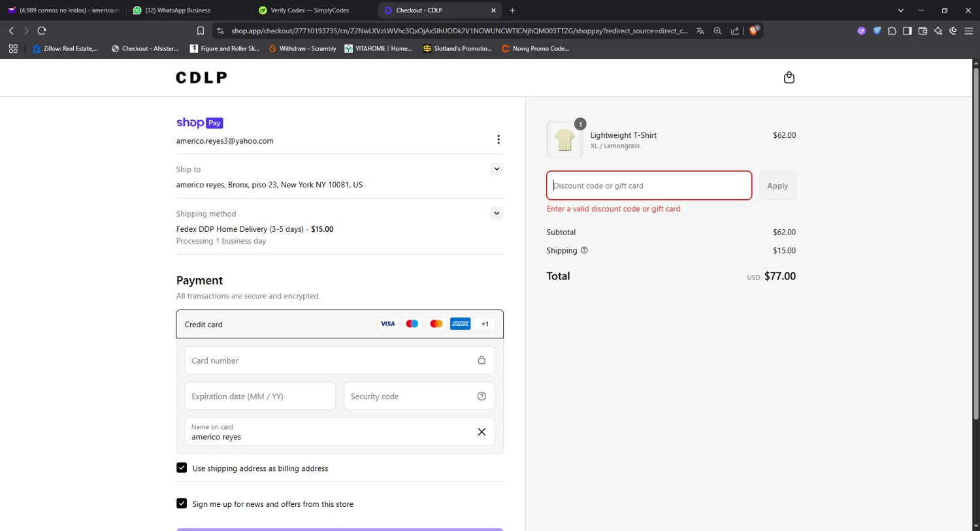
Task: Open the Figure and Roller Sk... bookmark
Action: coord(225,48)
